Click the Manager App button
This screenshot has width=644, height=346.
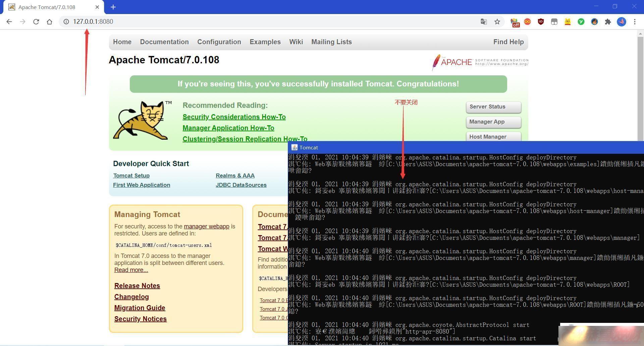(493, 122)
